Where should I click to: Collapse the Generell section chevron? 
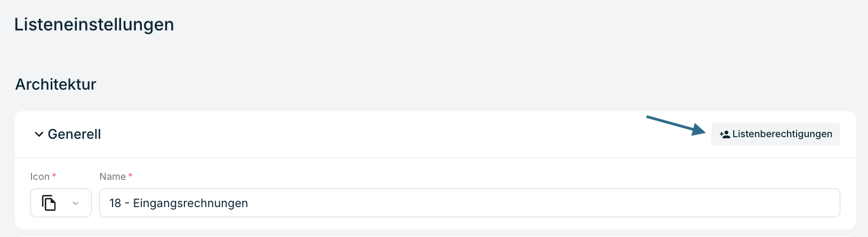(39, 135)
